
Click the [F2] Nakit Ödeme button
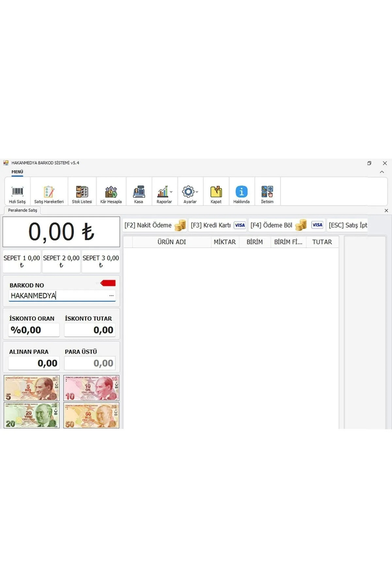[x=155, y=225]
